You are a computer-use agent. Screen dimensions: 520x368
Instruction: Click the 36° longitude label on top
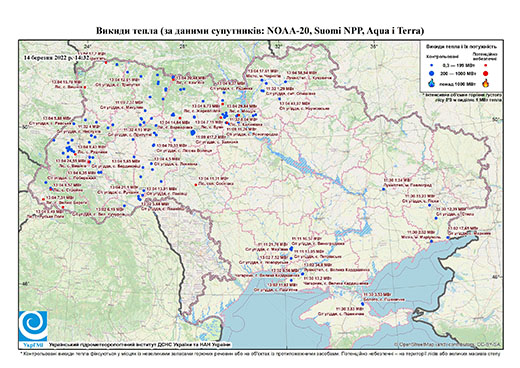tap(374, 46)
